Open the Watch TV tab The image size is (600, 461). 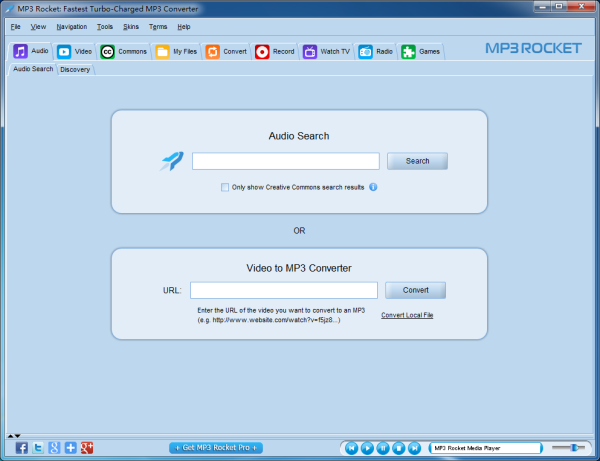pyautogui.click(x=326, y=52)
